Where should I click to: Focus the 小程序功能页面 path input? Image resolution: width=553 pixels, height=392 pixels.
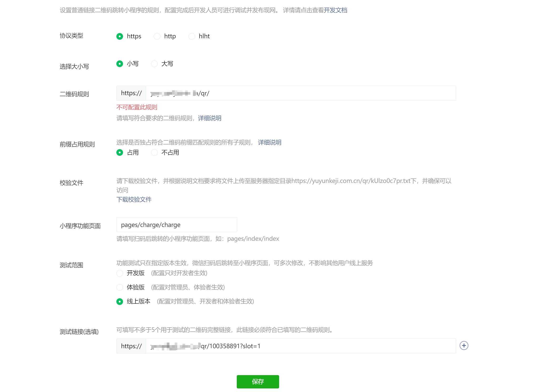click(x=177, y=225)
